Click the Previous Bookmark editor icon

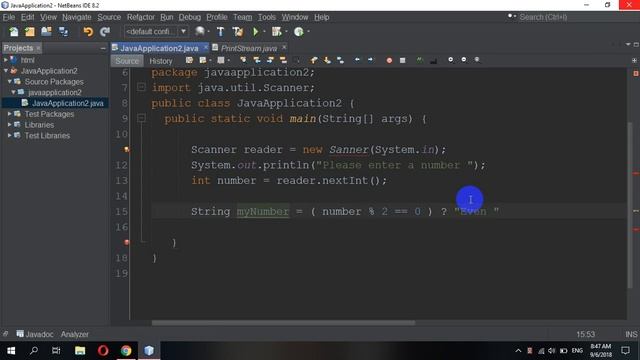click(x=314, y=60)
